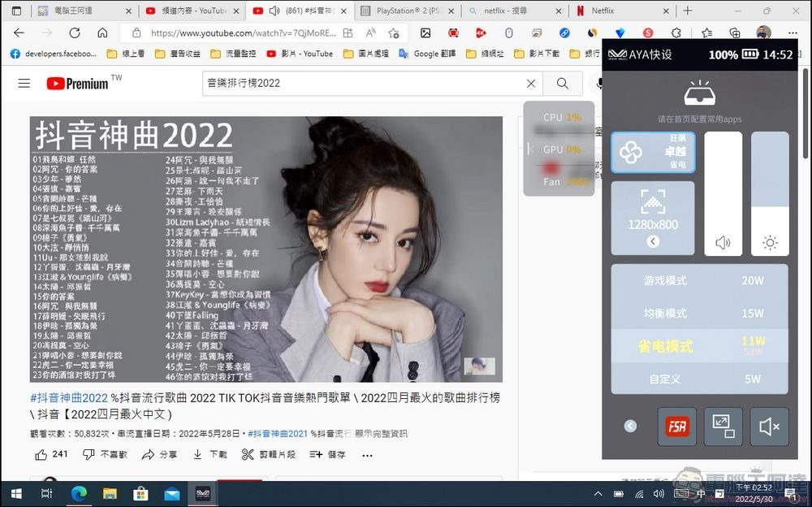Change the 1280x800 resolution tile
Screen dimensions: 812x507
[653, 219]
